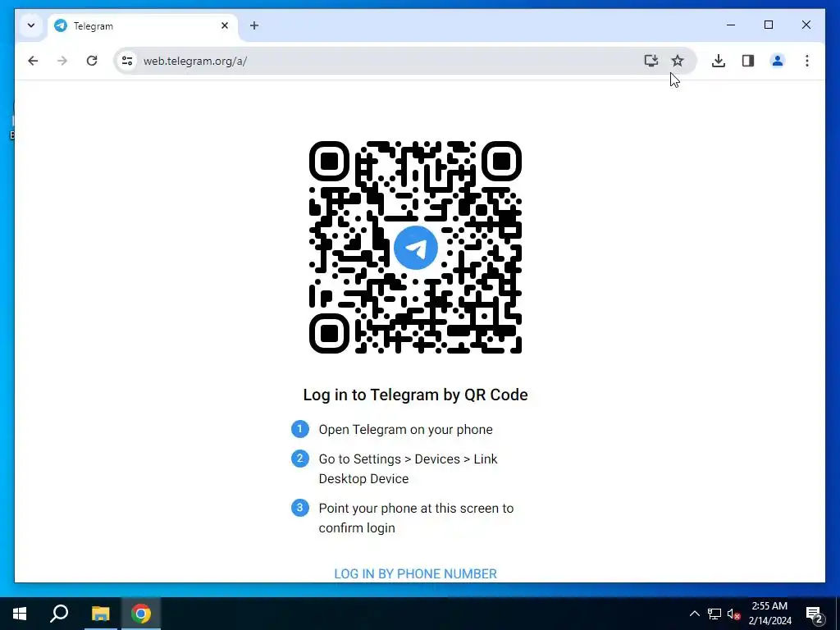Screen dimensions: 840x630
Task: Click the QR code image
Action: coord(416,248)
